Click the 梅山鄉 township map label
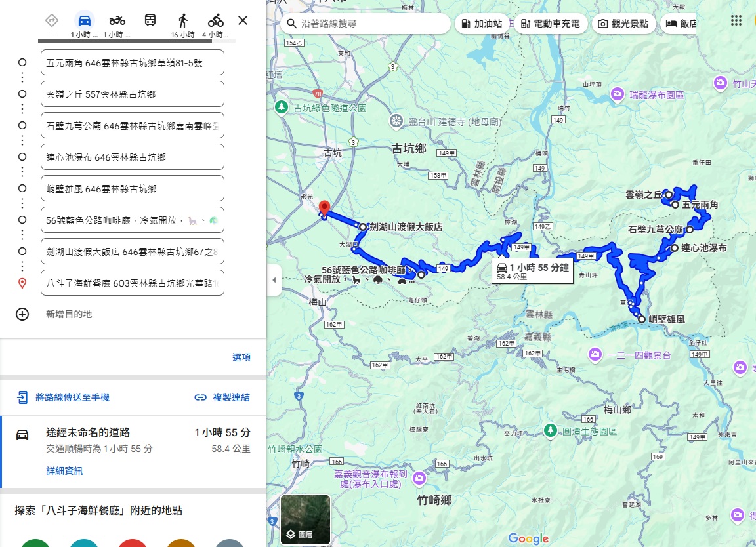The image size is (756, 547). click(617, 410)
